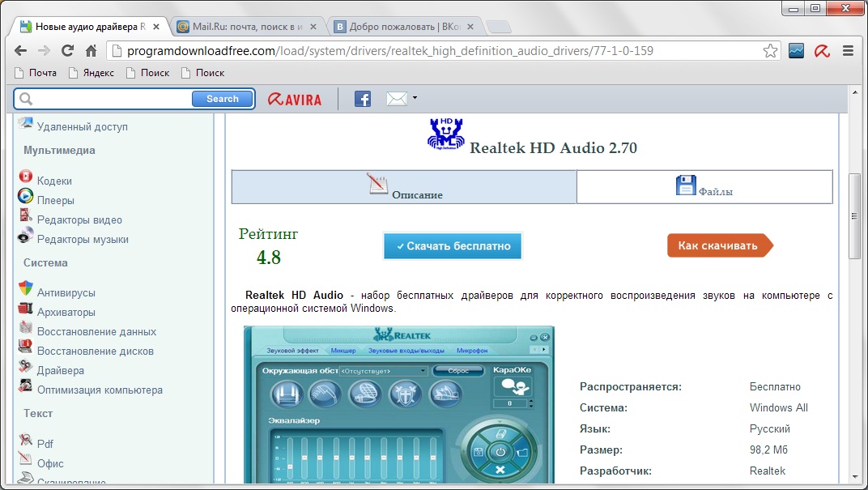
Task: Go back to the previous page
Action: point(20,51)
